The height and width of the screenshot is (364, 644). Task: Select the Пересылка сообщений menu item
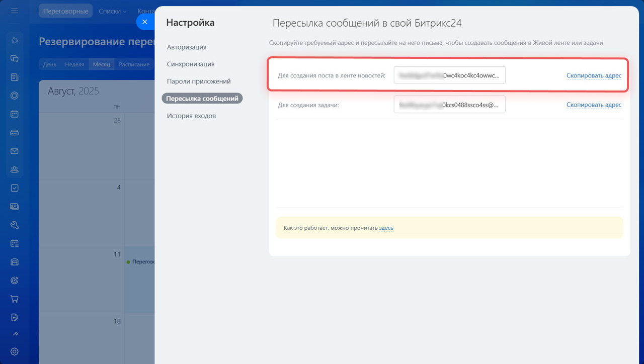point(202,99)
